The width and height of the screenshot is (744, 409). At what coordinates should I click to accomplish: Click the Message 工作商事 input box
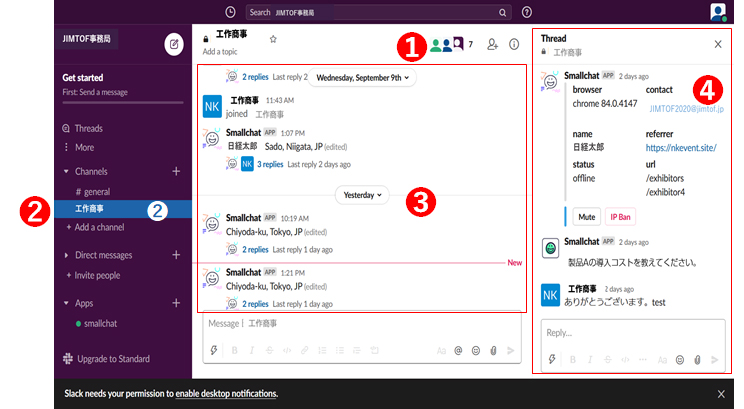pyautogui.click(x=362, y=324)
